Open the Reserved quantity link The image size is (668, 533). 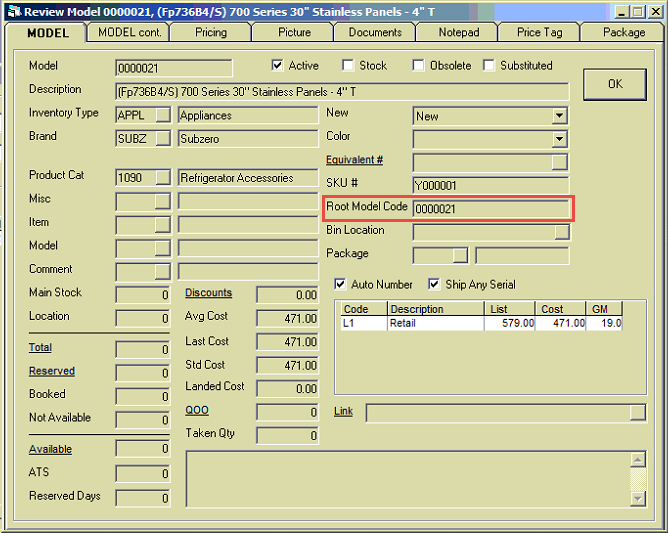[52, 371]
